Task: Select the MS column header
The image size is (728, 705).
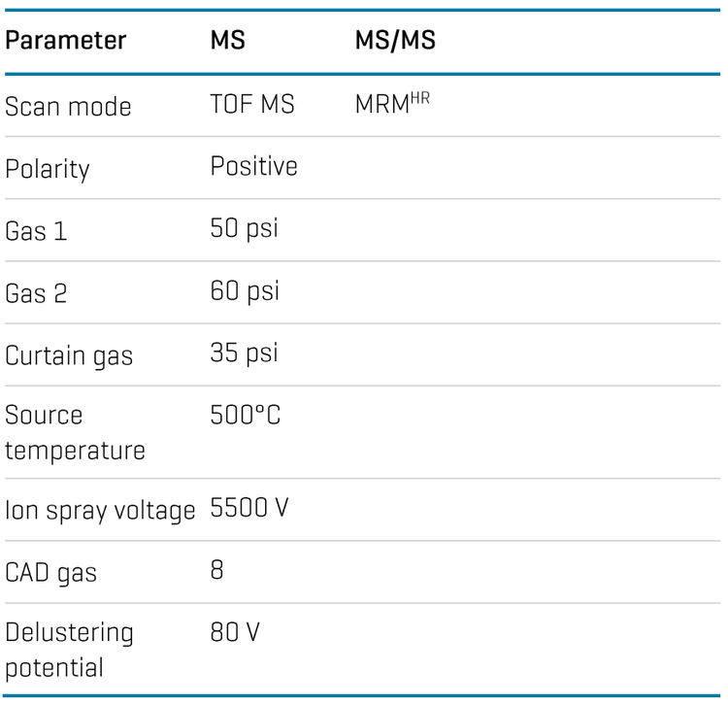Action: pos(227,40)
